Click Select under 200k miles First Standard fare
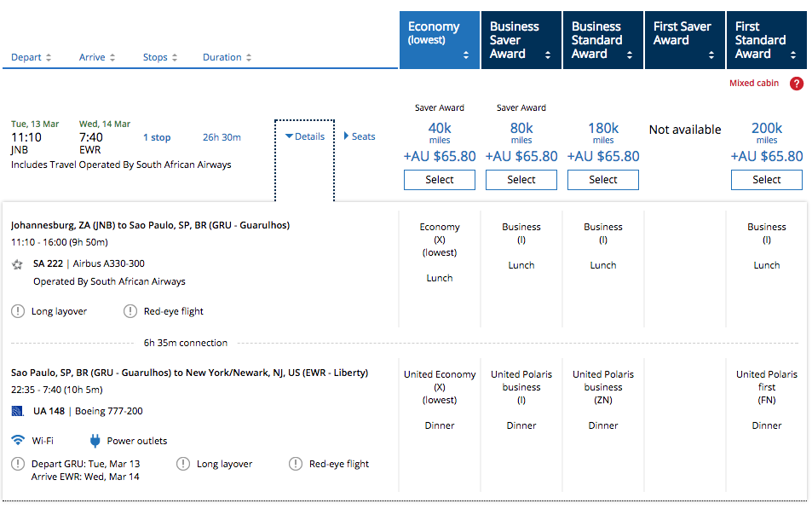 coord(767,180)
